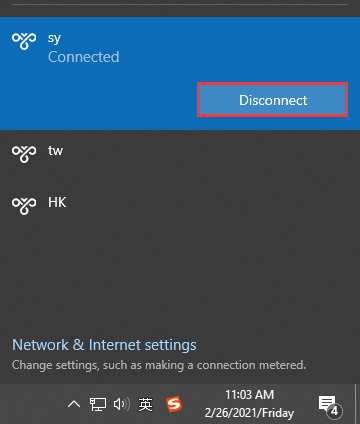
Task: Click the Change settings description text
Action: [159, 365]
